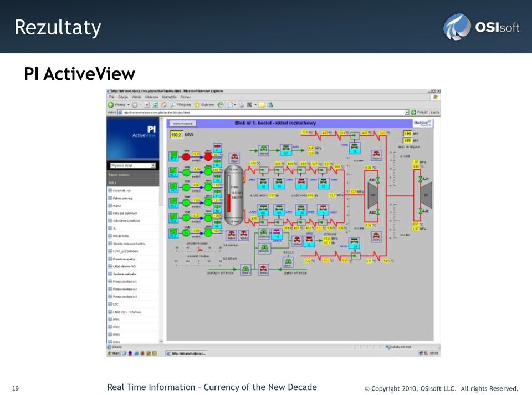The width and height of the screenshot is (532, 395).
Task: Expand the Raport zbiorowy section header
Action: click(132, 175)
